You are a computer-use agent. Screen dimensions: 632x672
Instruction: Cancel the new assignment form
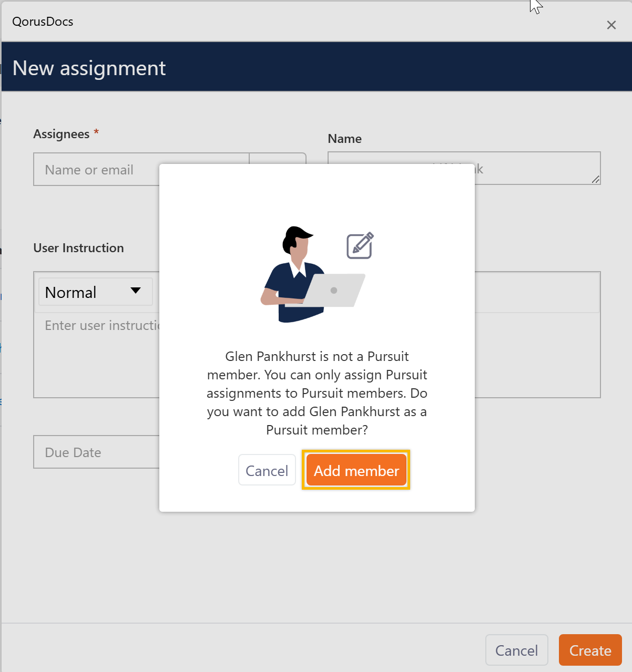(516, 650)
